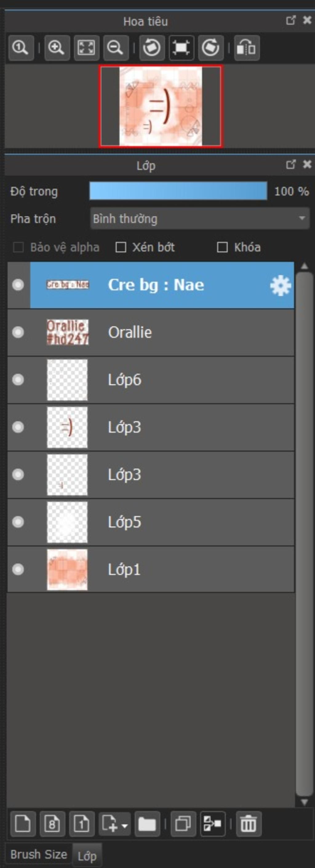The width and height of the screenshot is (315, 868).
Task: Switch to the Brush Size tab
Action: tap(39, 854)
